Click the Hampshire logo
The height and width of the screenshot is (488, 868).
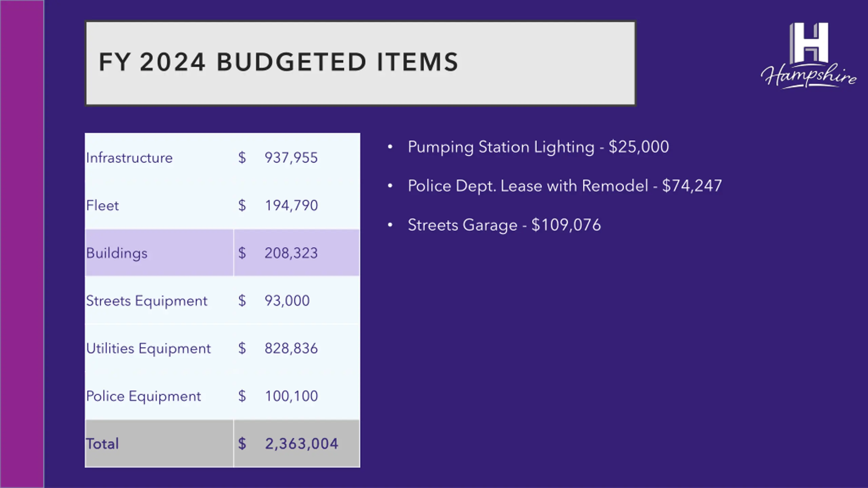[x=809, y=56]
